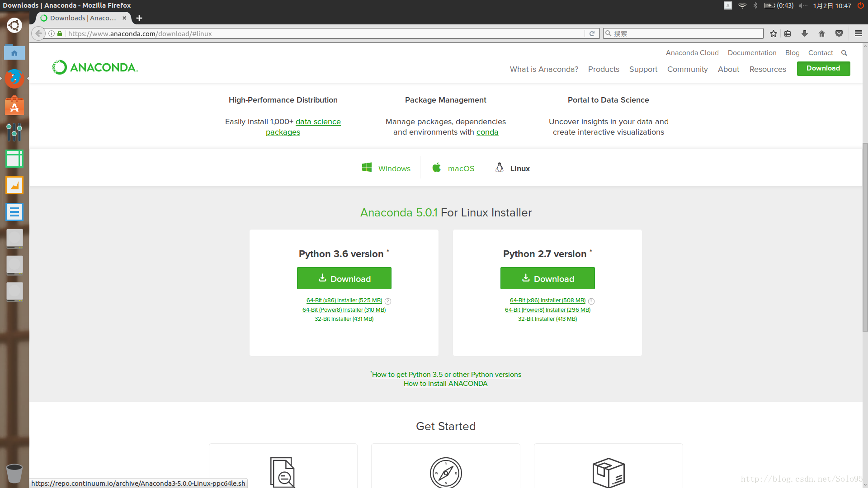
Task: Open Community menu
Action: (x=687, y=69)
